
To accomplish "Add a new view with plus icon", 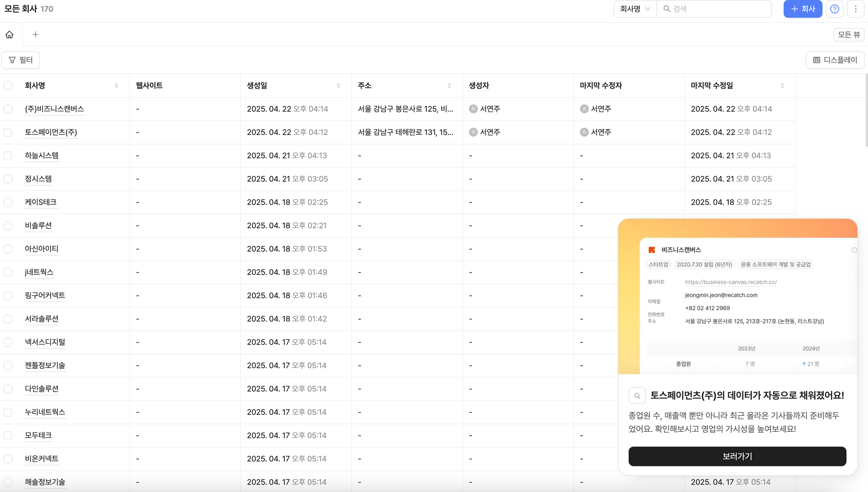I will pyautogui.click(x=36, y=34).
